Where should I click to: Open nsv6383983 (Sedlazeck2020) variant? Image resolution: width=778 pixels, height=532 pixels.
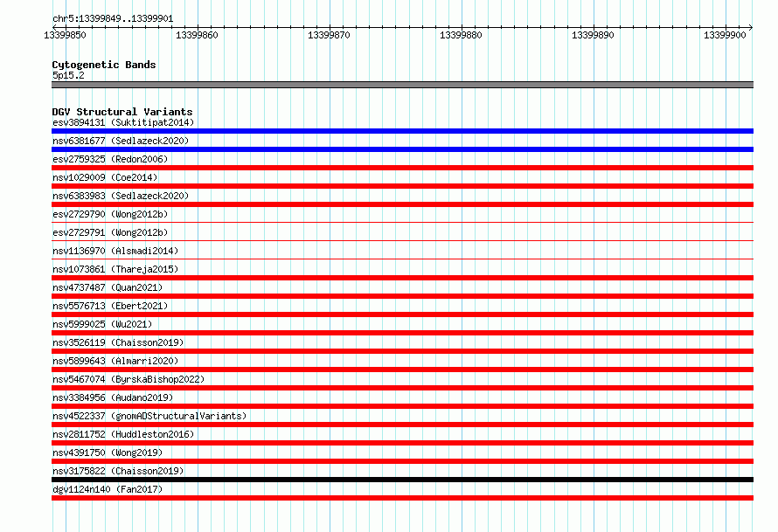coord(121,196)
